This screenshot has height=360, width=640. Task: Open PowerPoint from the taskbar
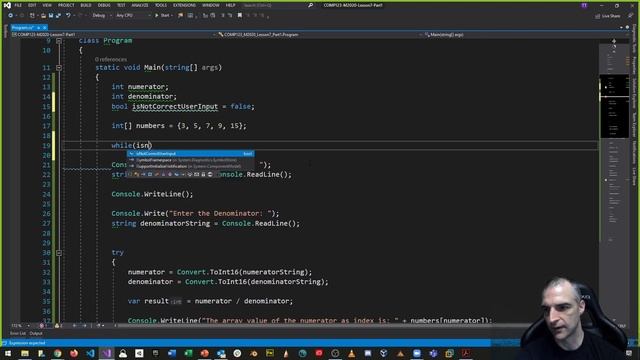point(204,353)
